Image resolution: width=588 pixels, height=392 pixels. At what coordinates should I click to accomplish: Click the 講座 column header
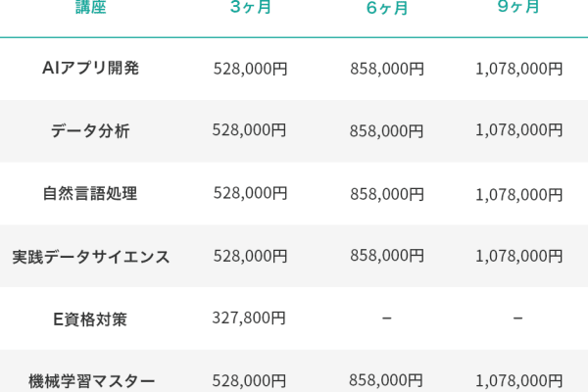pos(91,8)
